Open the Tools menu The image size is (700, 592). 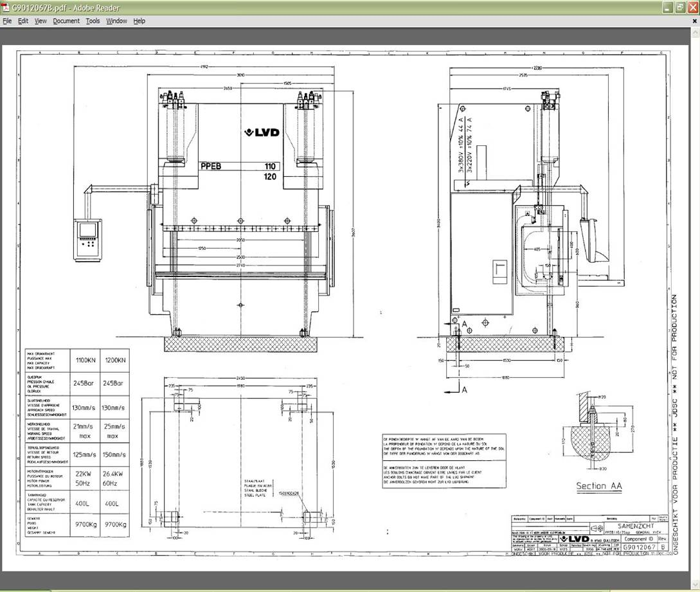point(93,21)
